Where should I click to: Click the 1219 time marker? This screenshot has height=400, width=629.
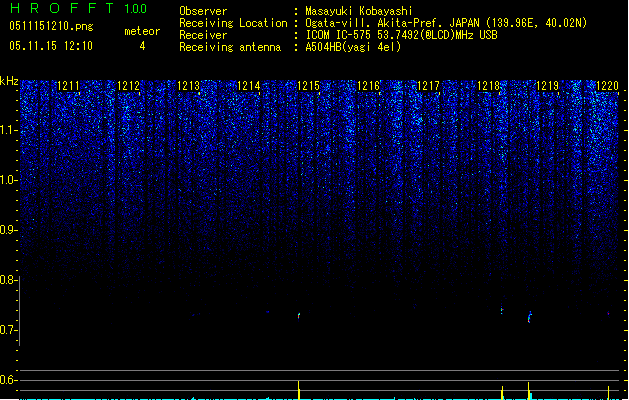[548, 86]
